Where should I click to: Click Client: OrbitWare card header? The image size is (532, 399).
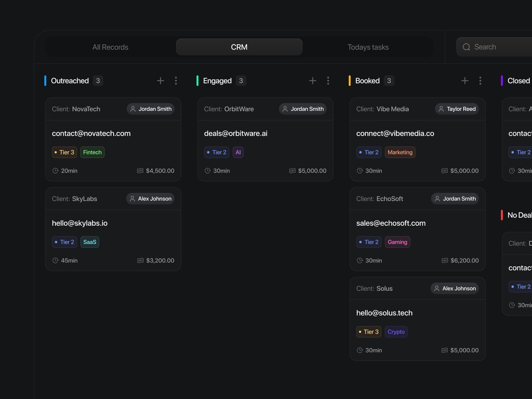pyautogui.click(x=229, y=109)
